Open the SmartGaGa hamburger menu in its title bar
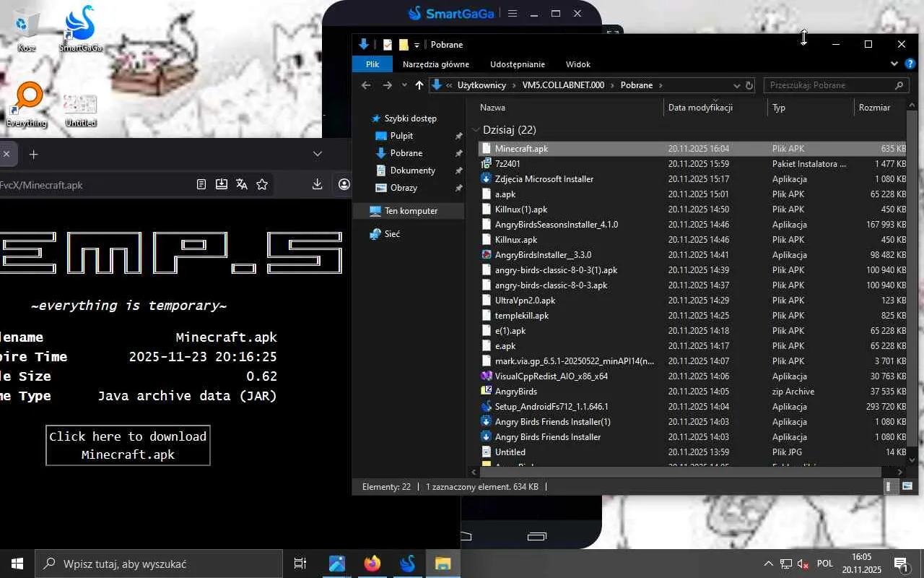The height and width of the screenshot is (578, 924). (x=513, y=13)
